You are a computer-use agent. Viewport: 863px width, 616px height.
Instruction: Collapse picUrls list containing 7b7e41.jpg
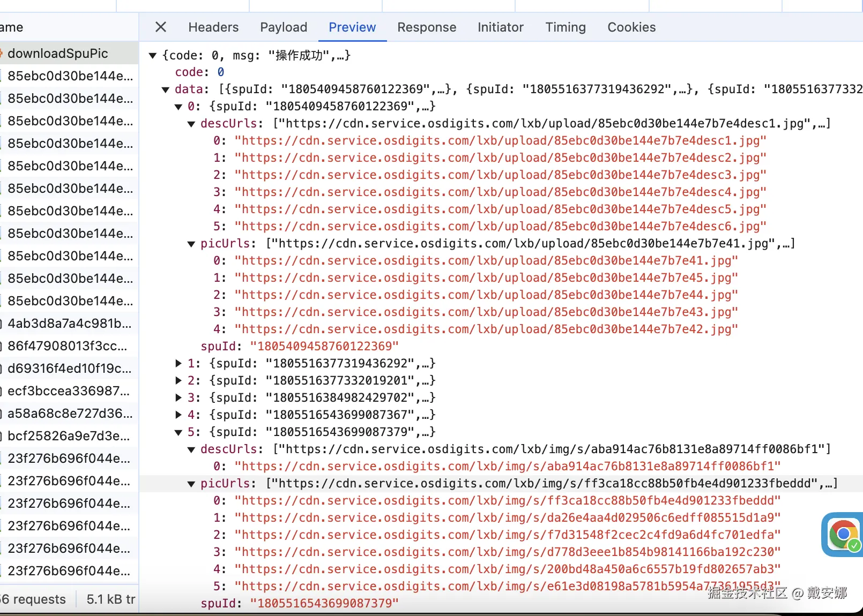191,244
